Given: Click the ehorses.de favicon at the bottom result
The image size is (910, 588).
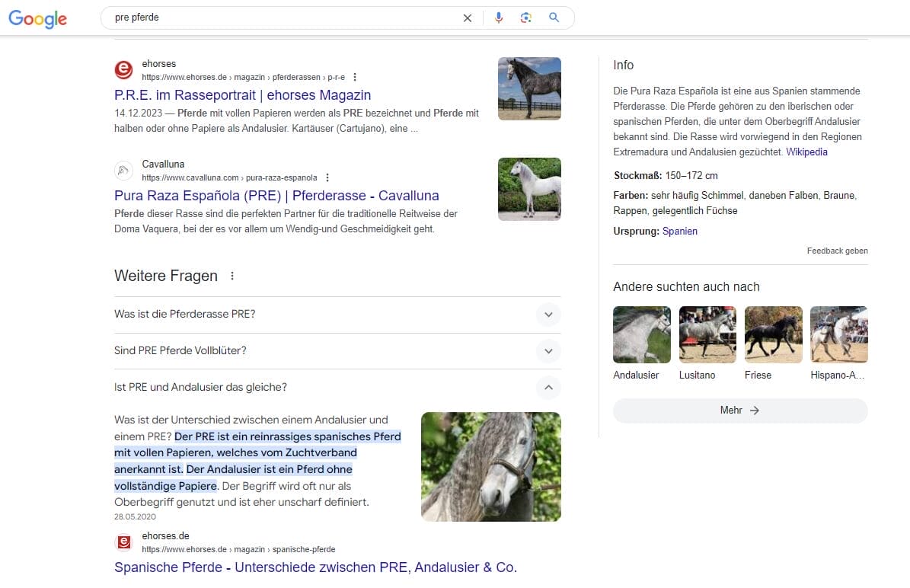Looking at the screenshot, I should coord(123,542).
